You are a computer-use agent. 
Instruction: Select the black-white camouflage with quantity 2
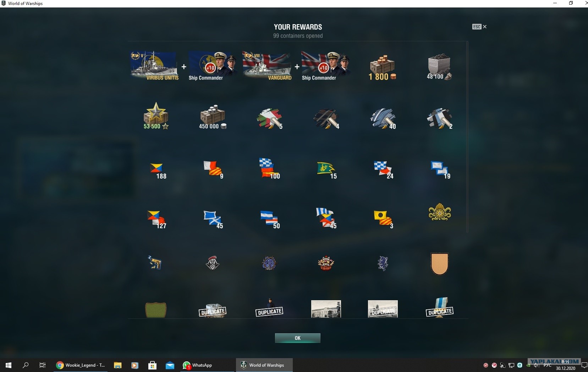coord(440,118)
